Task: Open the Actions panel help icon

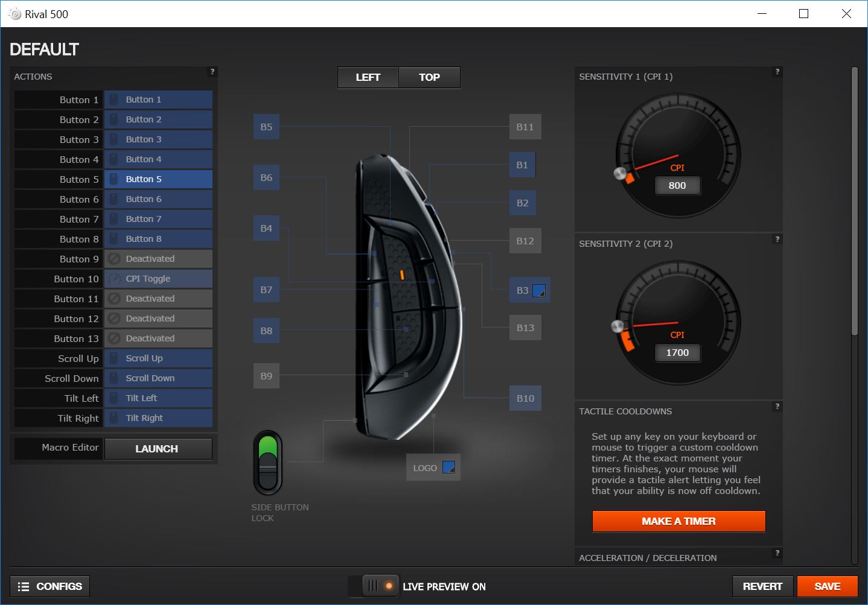Action: (x=211, y=72)
